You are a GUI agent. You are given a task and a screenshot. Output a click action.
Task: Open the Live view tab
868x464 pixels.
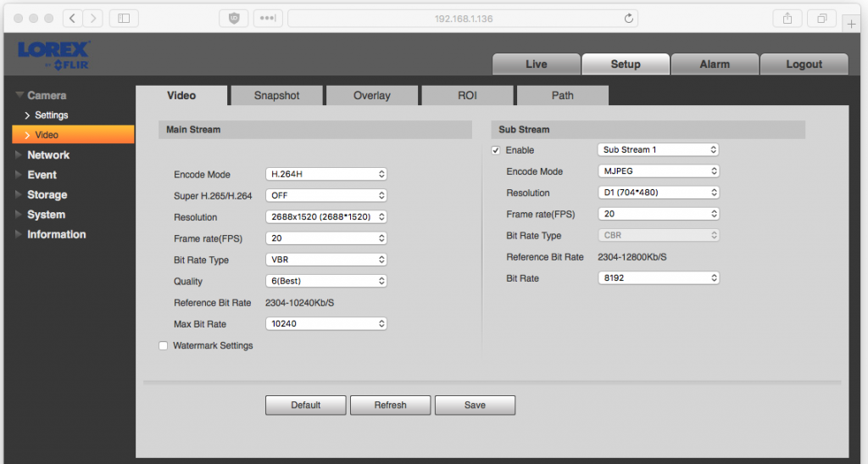pyautogui.click(x=536, y=64)
